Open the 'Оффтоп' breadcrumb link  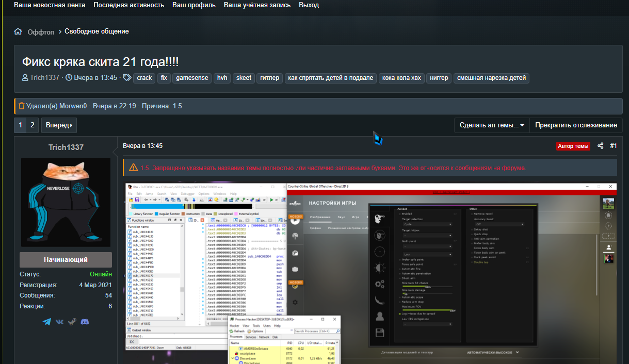pos(41,32)
